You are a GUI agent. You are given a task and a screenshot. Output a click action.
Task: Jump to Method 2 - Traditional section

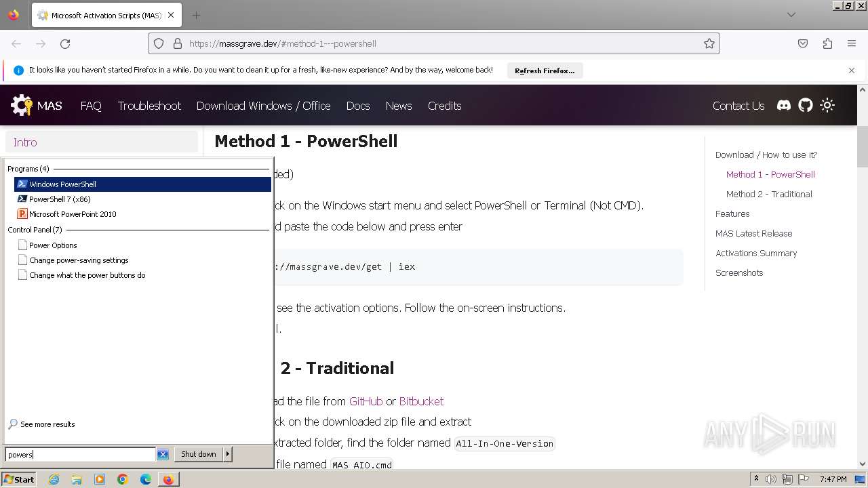pos(769,194)
